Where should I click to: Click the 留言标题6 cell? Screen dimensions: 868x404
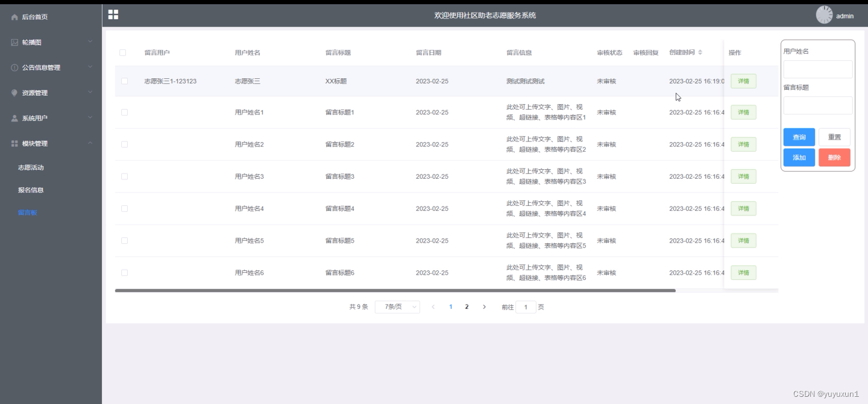[x=339, y=273]
